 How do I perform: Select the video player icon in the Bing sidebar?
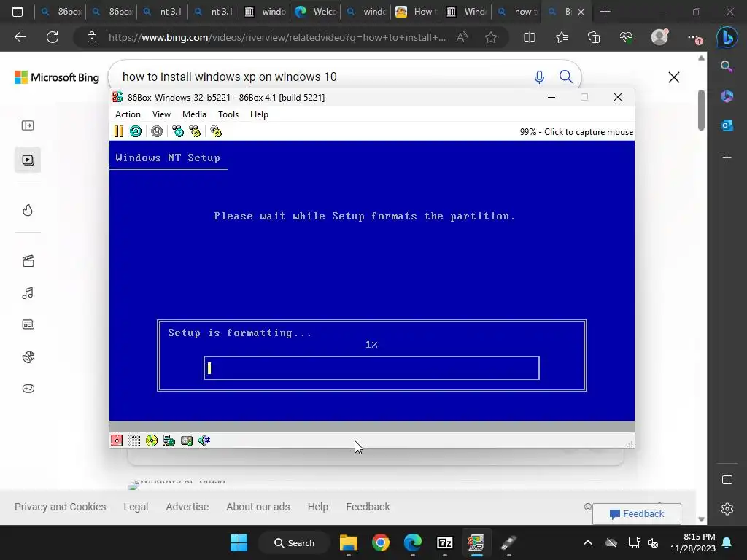pyautogui.click(x=28, y=160)
